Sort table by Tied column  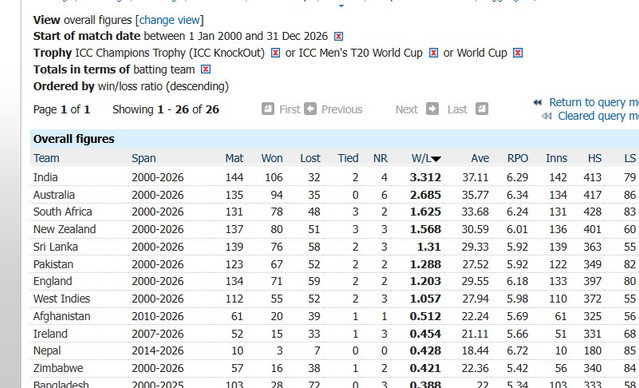coord(348,158)
